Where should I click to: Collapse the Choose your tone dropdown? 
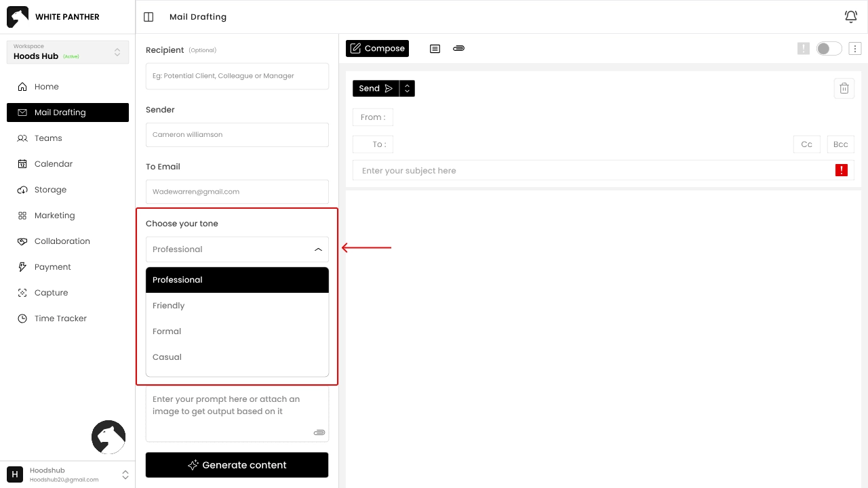(317, 249)
